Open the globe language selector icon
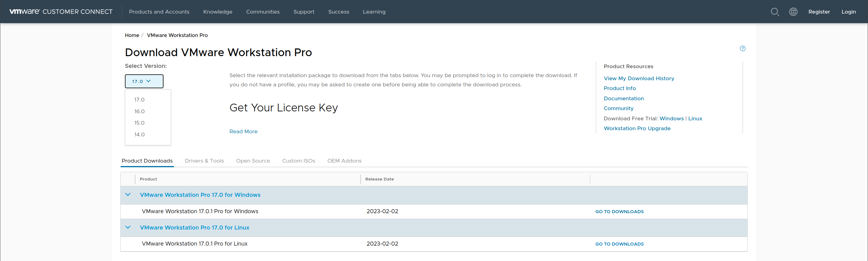The image size is (868, 261). click(793, 12)
